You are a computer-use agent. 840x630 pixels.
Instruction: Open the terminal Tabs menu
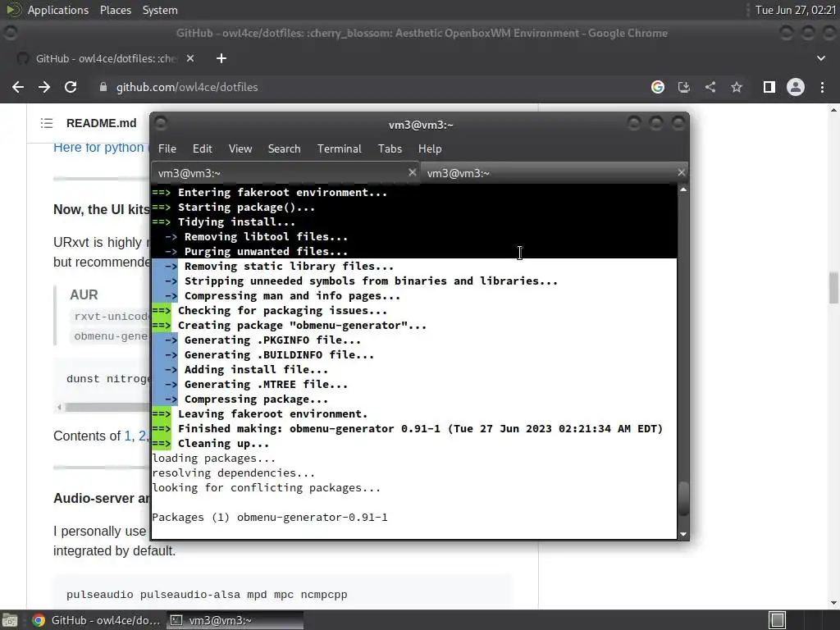390,149
